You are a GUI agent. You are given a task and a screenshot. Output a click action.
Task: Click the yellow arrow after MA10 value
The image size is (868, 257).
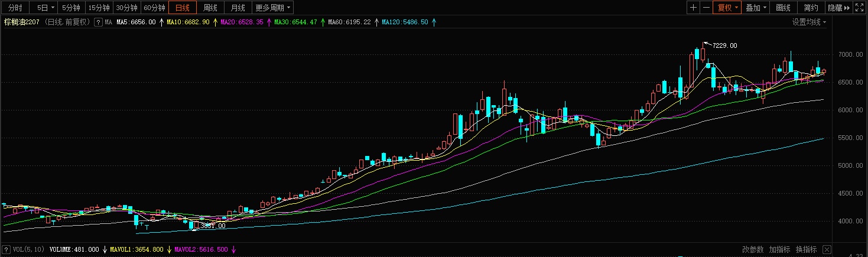tap(216, 22)
